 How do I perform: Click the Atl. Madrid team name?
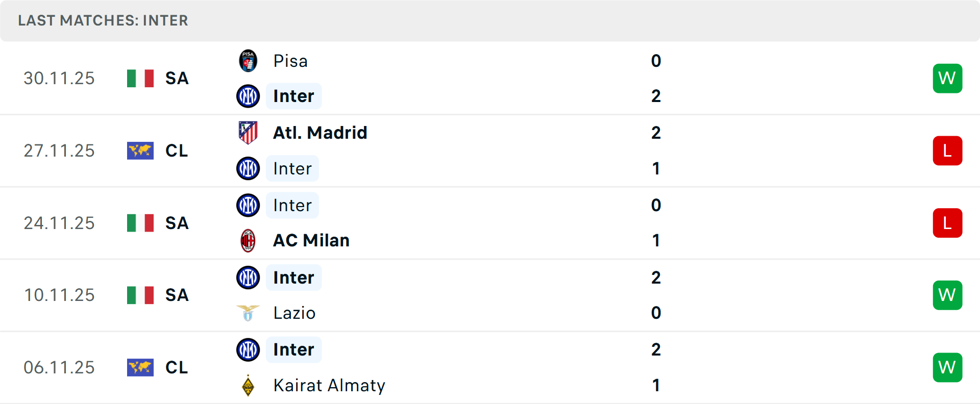coord(320,133)
